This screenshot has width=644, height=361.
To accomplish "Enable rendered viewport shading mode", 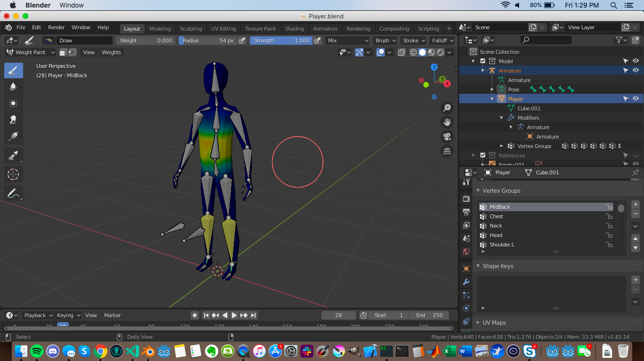I will click(440, 52).
